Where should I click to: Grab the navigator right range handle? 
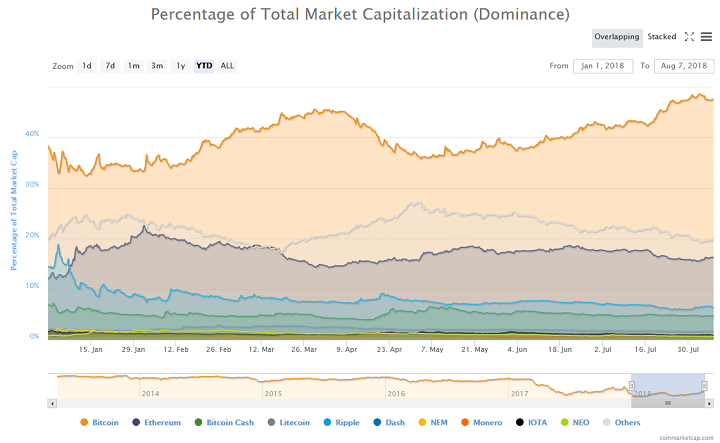pos(704,386)
